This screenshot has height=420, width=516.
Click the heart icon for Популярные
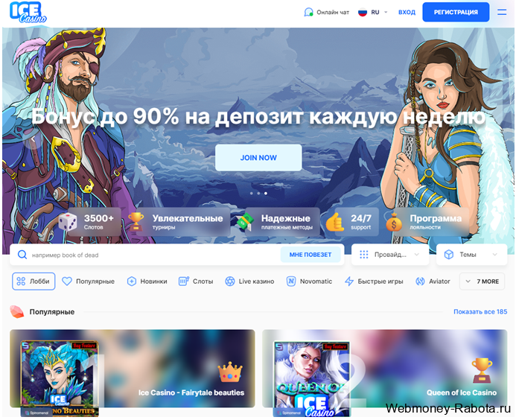(x=67, y=281)
